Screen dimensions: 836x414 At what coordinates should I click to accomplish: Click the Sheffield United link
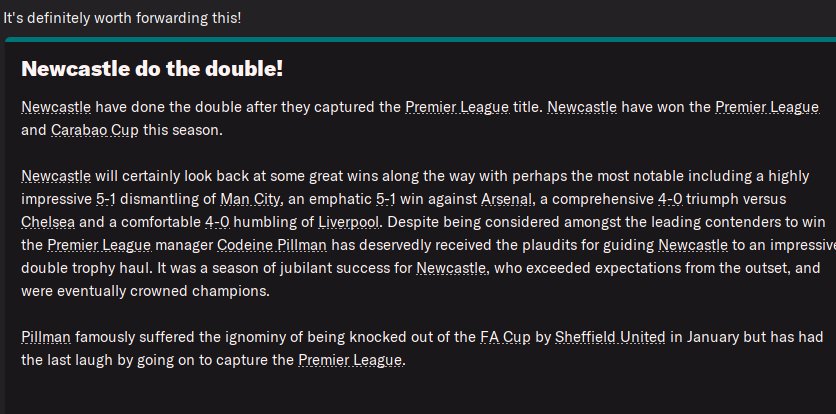click(x=610, y=337)
